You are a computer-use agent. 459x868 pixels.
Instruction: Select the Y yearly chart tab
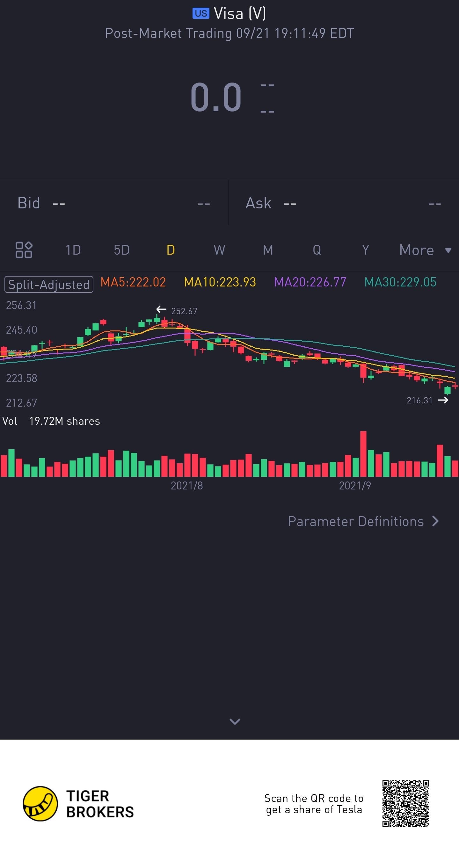pos(365,250)
